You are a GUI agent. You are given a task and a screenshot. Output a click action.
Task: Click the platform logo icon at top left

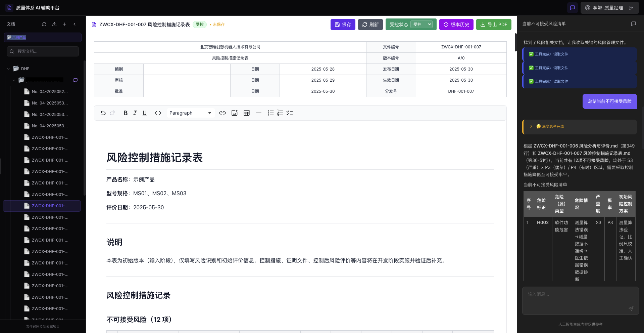pyautogui.click(x=9, y=8)
